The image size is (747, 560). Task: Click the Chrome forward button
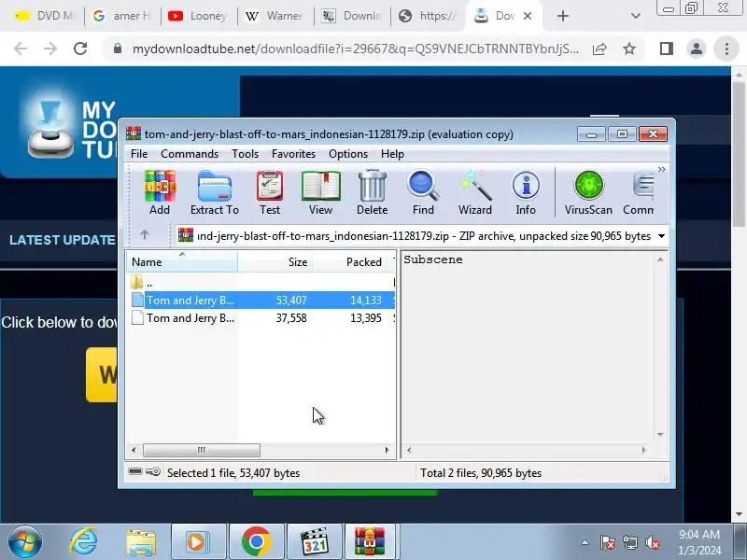click(50, 49)
